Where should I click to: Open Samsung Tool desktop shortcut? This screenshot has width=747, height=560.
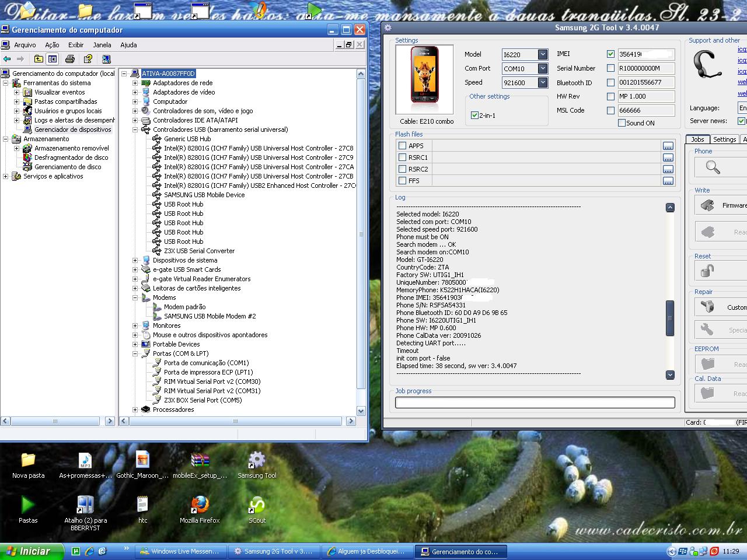(x=257, y=465)
